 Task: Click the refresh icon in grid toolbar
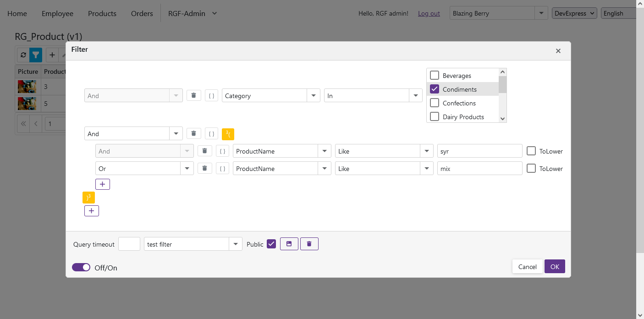(x=23, y=55)
